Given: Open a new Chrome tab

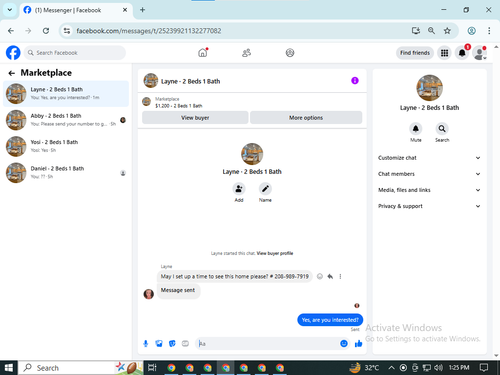Looking at the screenshot, I should 142,10.
